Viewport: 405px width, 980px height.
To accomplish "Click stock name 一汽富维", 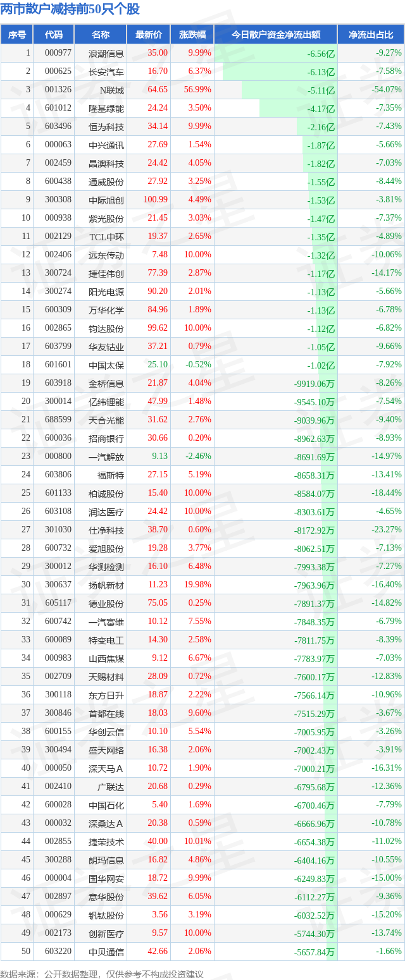I will coord(106,622).
